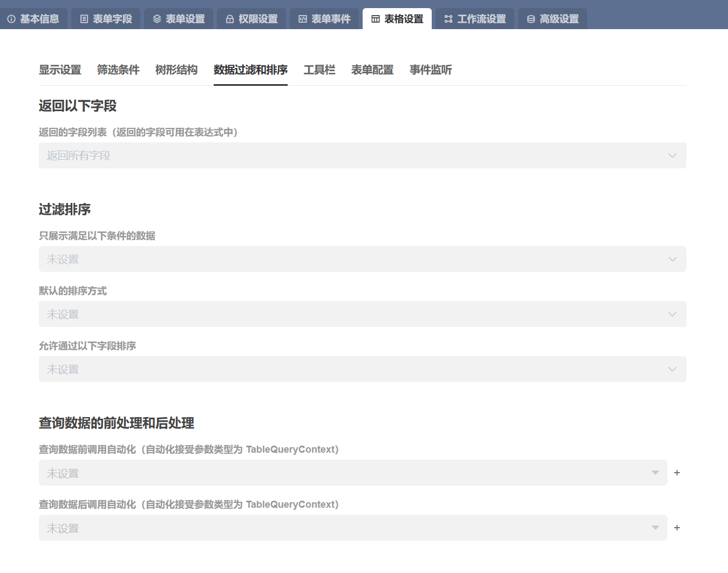This screenshot has width=728, height=573.
Task: Click the chevron in 默认的排序方式 field
Action: coord(672,314)
